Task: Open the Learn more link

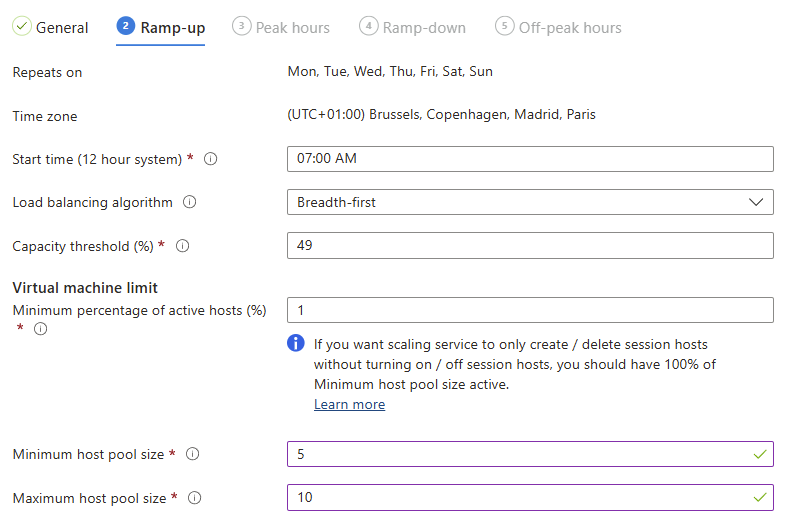Action: [349, 405]
